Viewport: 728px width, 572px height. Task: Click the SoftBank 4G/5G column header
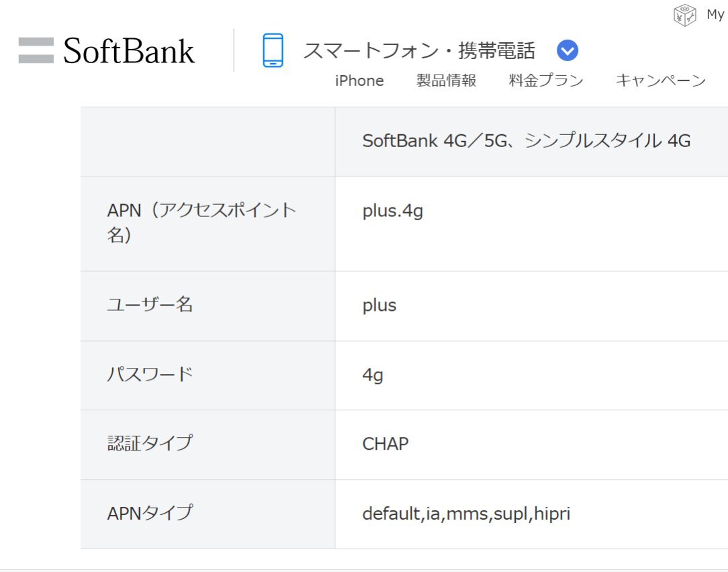click(526, 141)
